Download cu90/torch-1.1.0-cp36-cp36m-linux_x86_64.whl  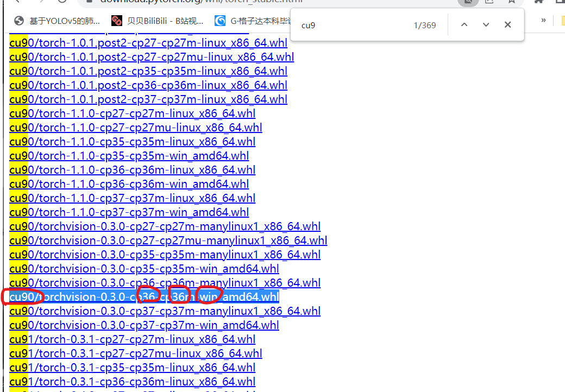(x=132, y=169)
